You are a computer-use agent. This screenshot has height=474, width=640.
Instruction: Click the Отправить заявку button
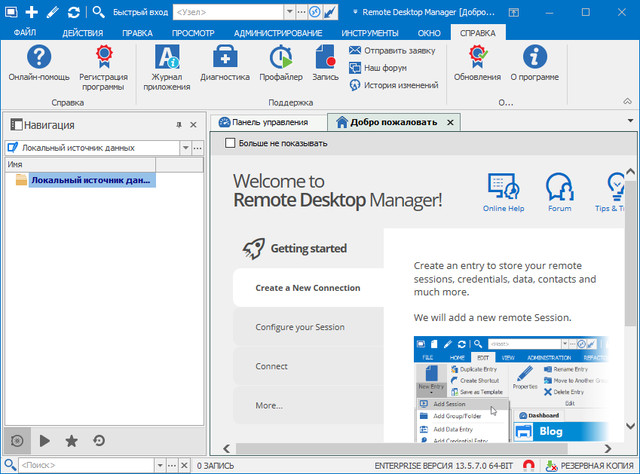coord(393,50)
